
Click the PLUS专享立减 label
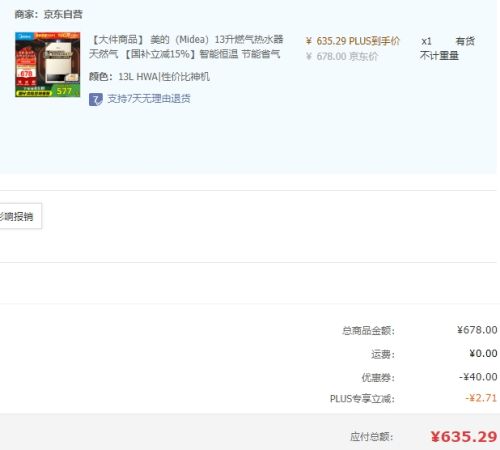pos(362,399)
